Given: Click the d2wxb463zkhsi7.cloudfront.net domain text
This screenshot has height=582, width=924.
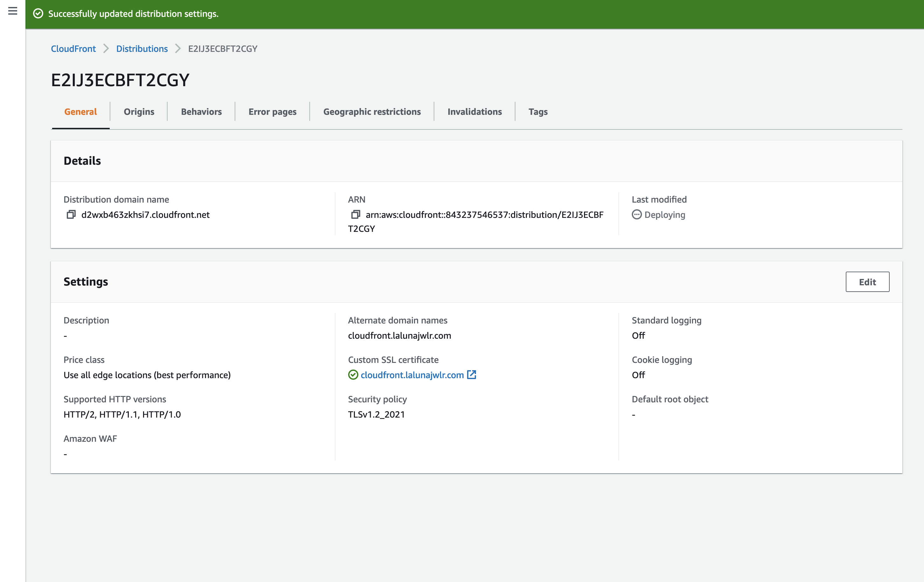Looking at the screenshot, I should click(x=145, y=215).
